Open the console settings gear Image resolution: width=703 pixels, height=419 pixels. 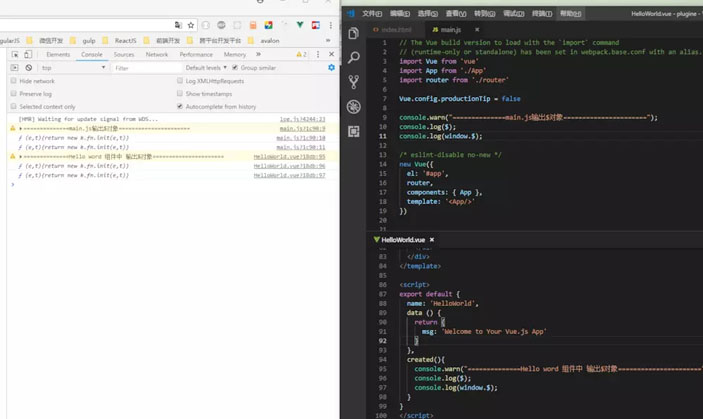pos(332,68)
